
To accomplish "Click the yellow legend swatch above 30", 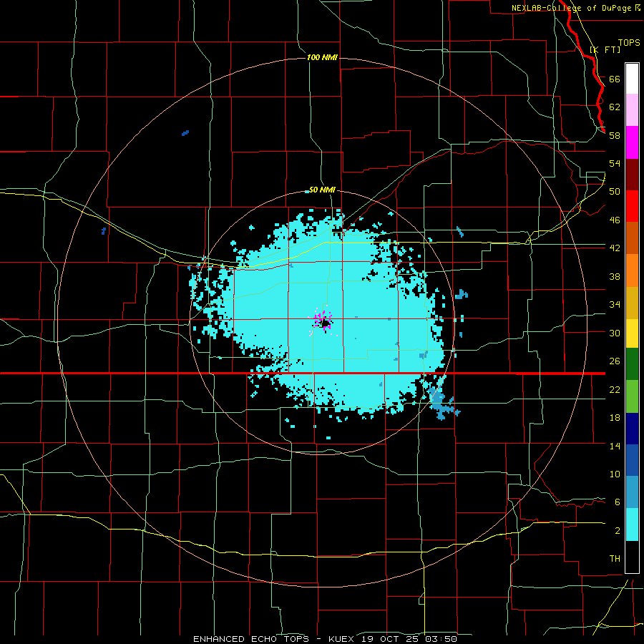I will (632, 333).
